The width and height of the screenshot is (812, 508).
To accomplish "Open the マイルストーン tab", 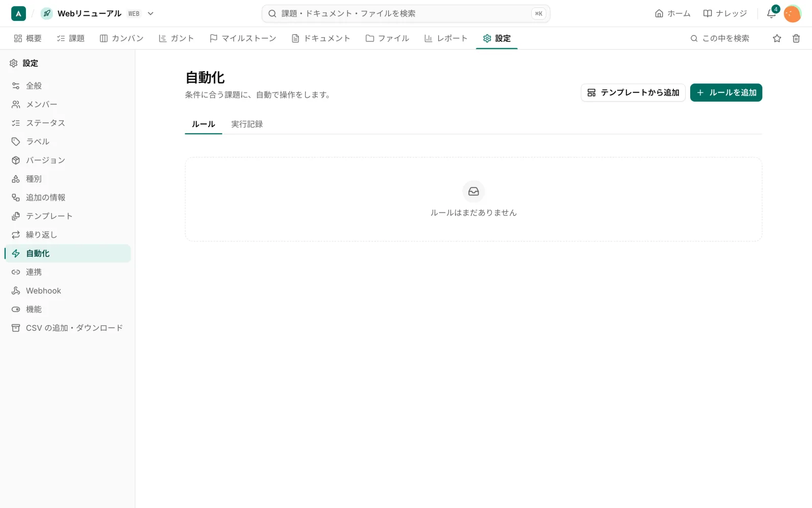I will pos(243,38).
